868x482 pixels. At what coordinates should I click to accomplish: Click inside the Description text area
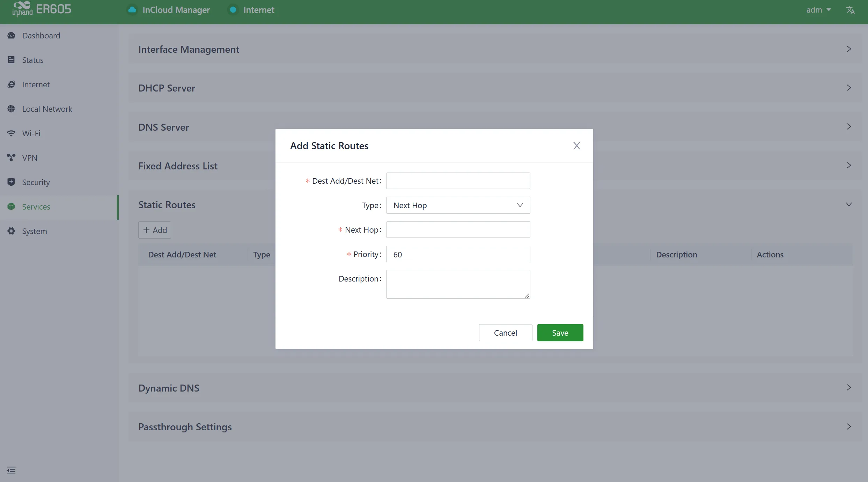click(x=458, y=284)
